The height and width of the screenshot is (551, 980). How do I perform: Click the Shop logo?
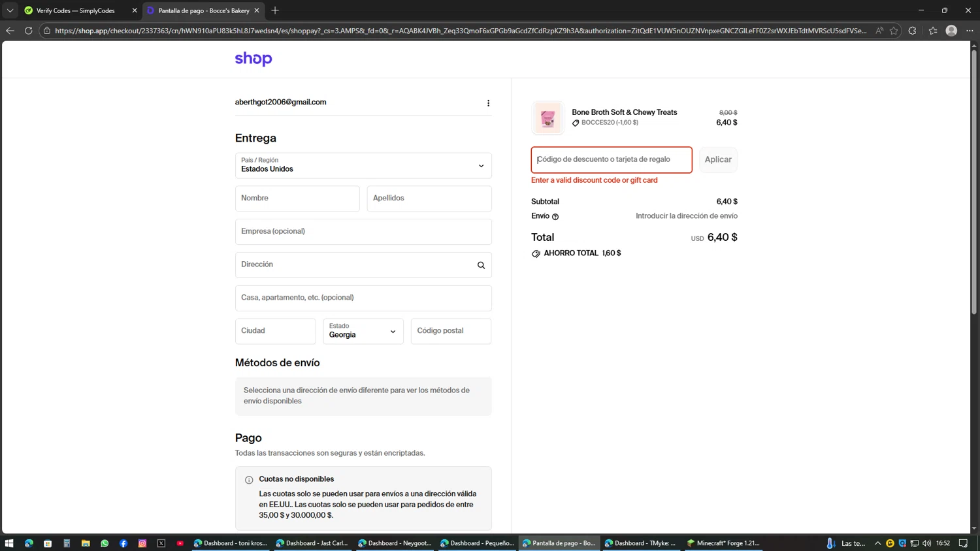coord(253,59)
